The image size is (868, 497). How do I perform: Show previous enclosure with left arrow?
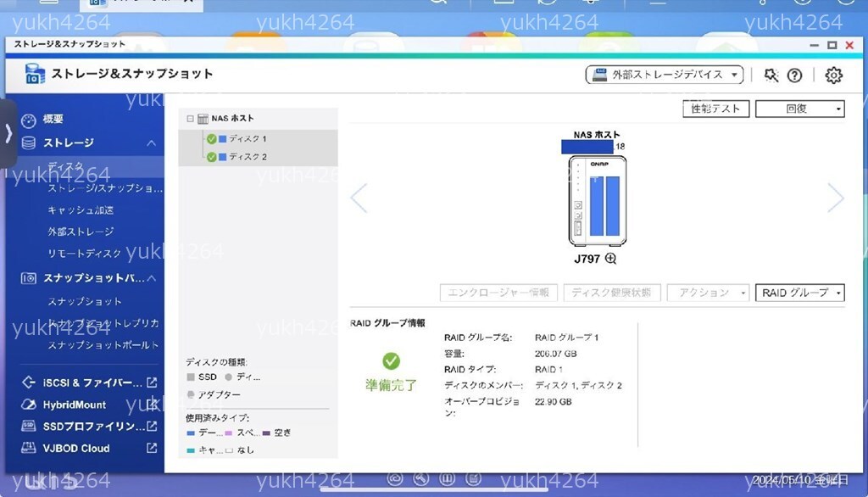[359, 198]
